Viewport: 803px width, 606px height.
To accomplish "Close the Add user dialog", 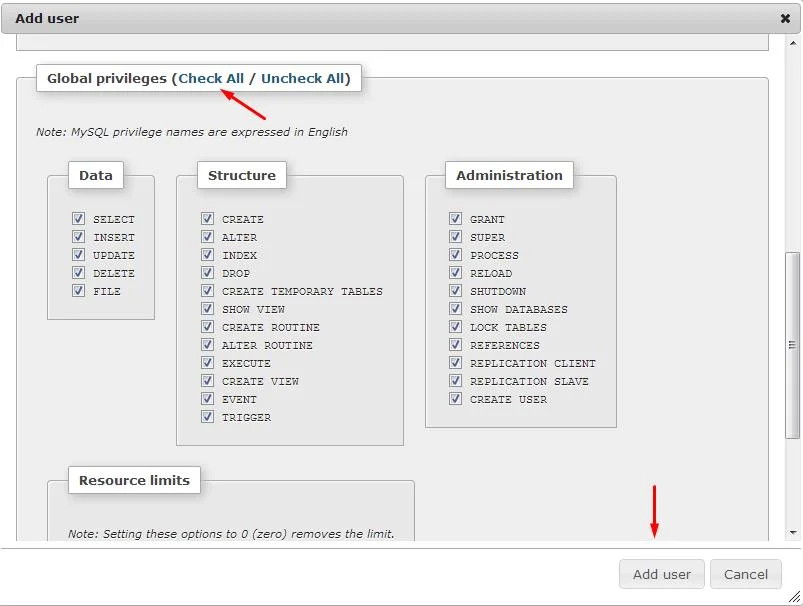I will click(x=785, y=18).
